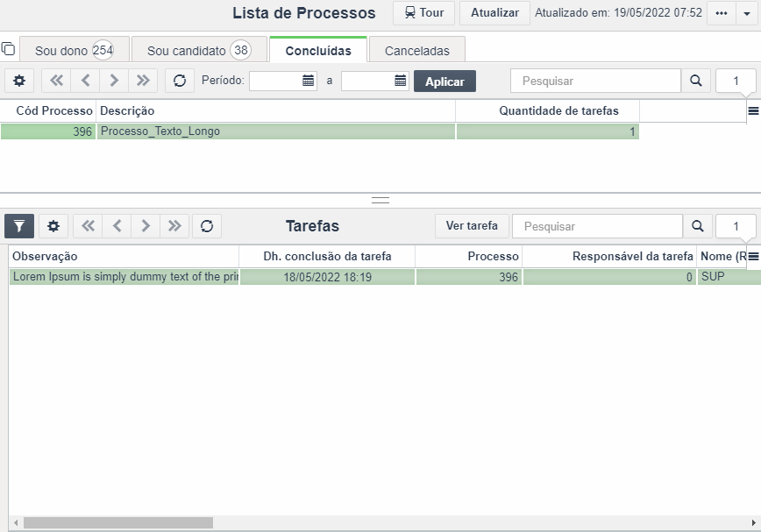Viewport: 761px width, 532px height.
Task: Sort by Processo column header in Tarefas
Action: click(469, 257)
